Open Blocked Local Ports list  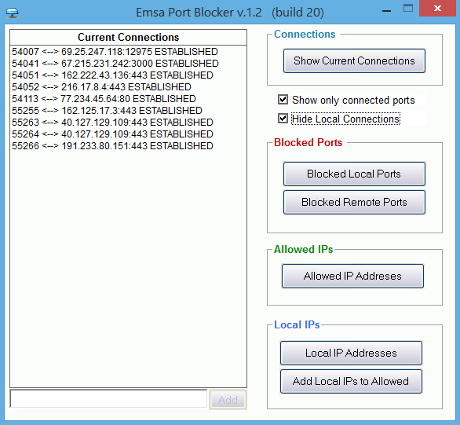(x=354, y=174)
